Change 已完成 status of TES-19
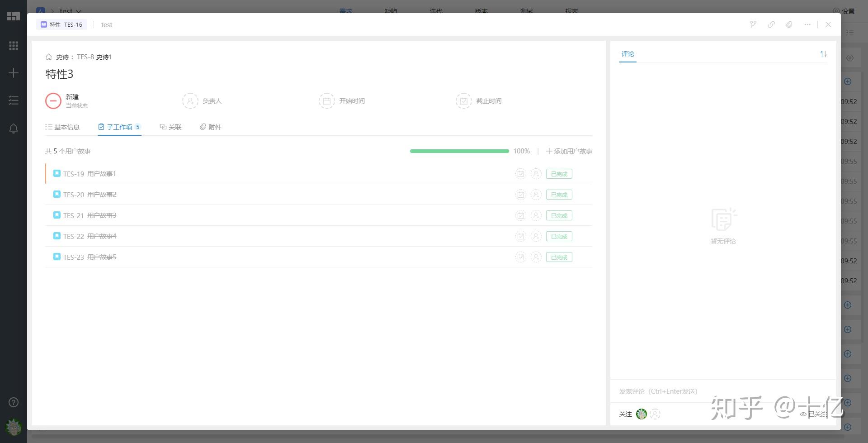 coord(559,174)
